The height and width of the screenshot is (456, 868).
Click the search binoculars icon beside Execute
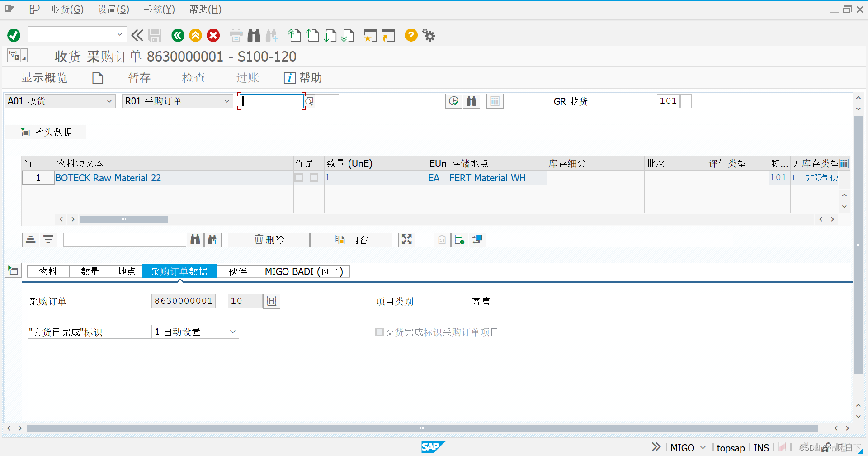click(472, 101)
